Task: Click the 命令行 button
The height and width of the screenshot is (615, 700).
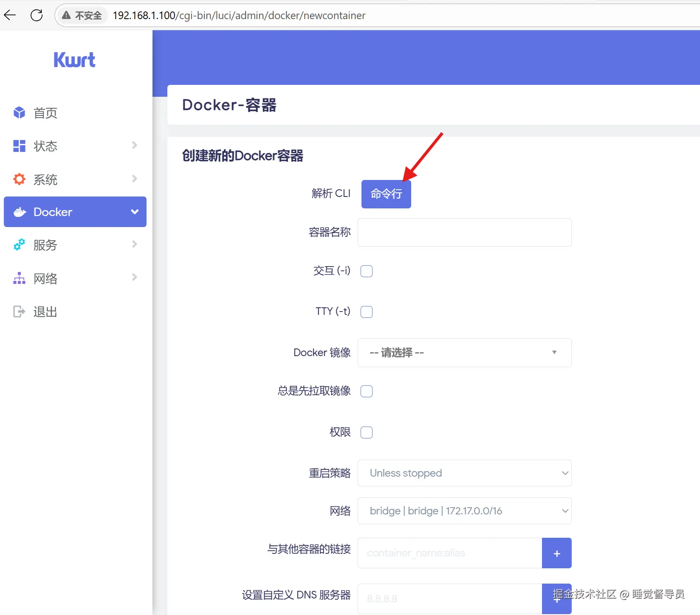Action: (x=386, y=194)
